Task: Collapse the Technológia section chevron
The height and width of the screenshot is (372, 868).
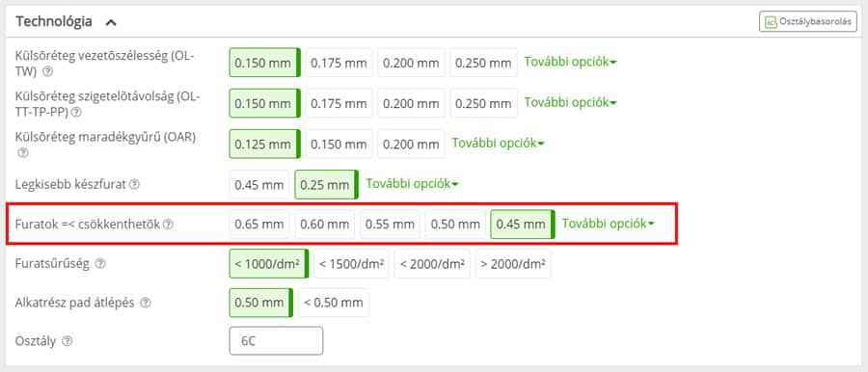Action: (111, 23)
